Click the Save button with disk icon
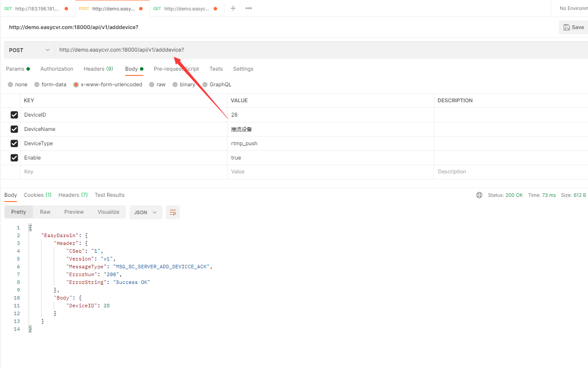This screenshot has width=588, height=368. point(573,27)
